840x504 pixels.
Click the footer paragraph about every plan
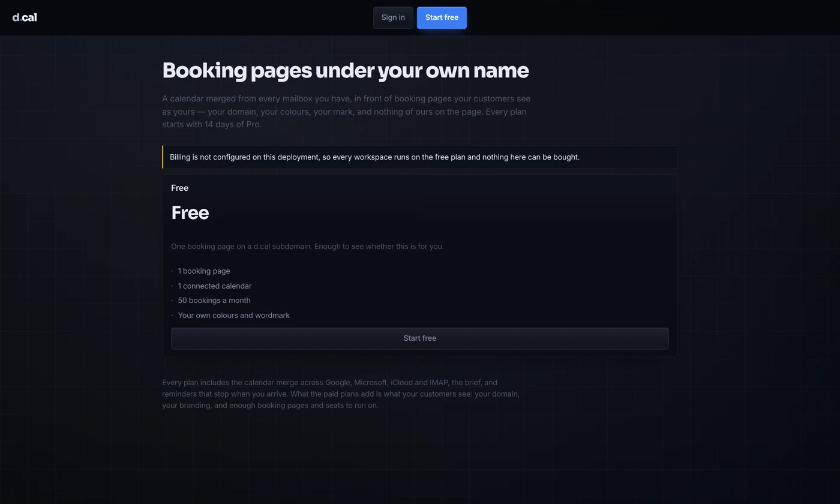coord(341,394)
